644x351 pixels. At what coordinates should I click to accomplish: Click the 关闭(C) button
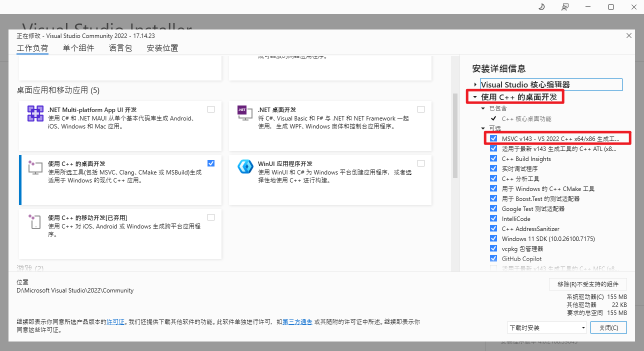(x=608, y=328)
